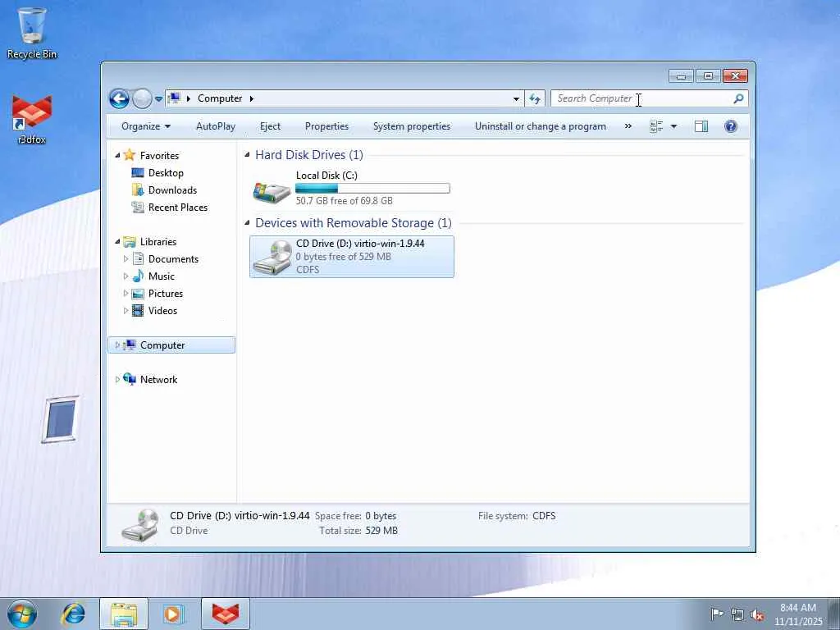840x630 pixels.
Task: Click muted volume tray icon
Action: tap(757, 614)
